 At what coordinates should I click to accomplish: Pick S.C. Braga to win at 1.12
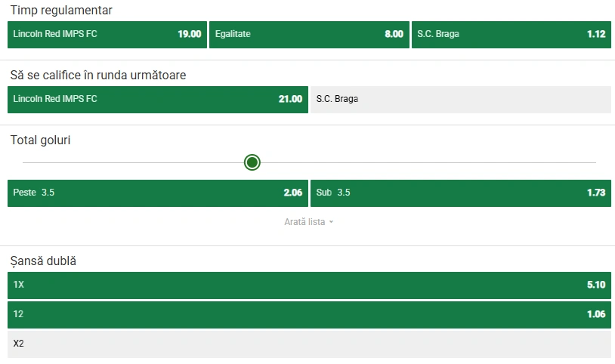pos(511,35)
